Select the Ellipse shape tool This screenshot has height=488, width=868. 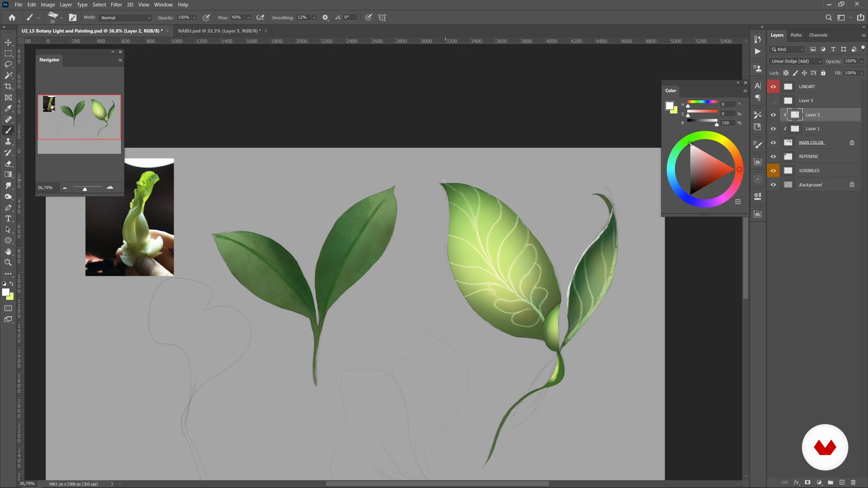coord(8,241)
